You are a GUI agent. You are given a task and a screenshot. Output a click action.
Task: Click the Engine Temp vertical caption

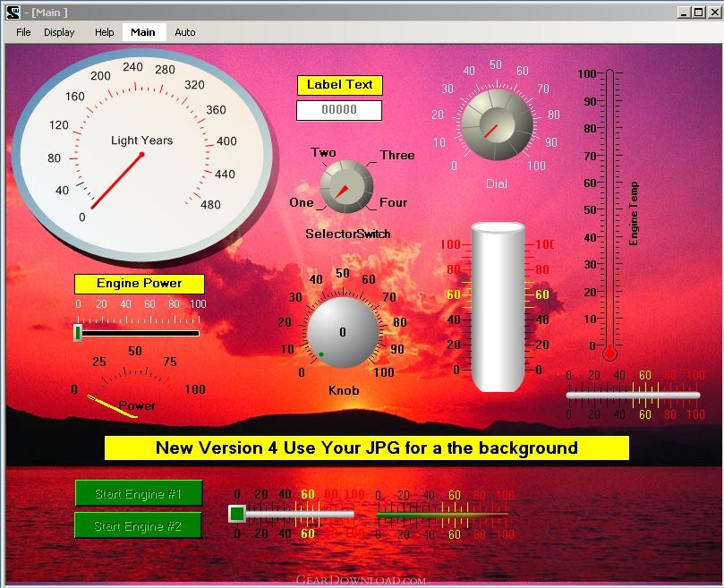[x=634, y=213]
